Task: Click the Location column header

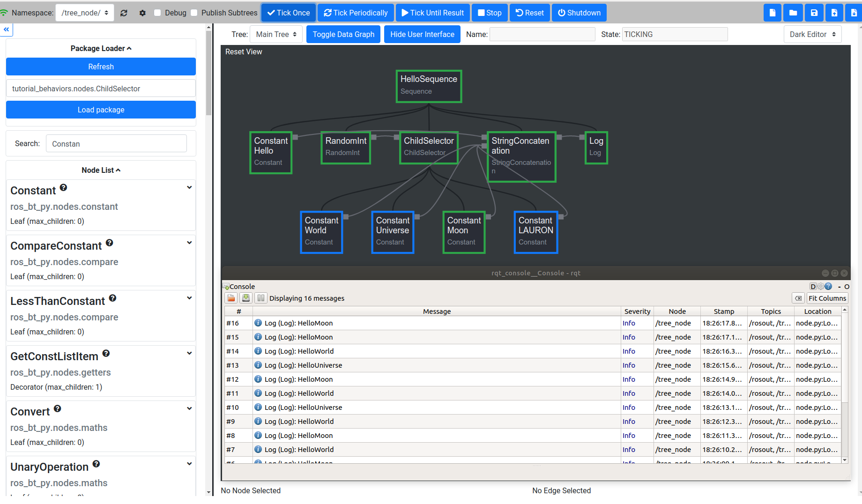Action: pos(817,311)
